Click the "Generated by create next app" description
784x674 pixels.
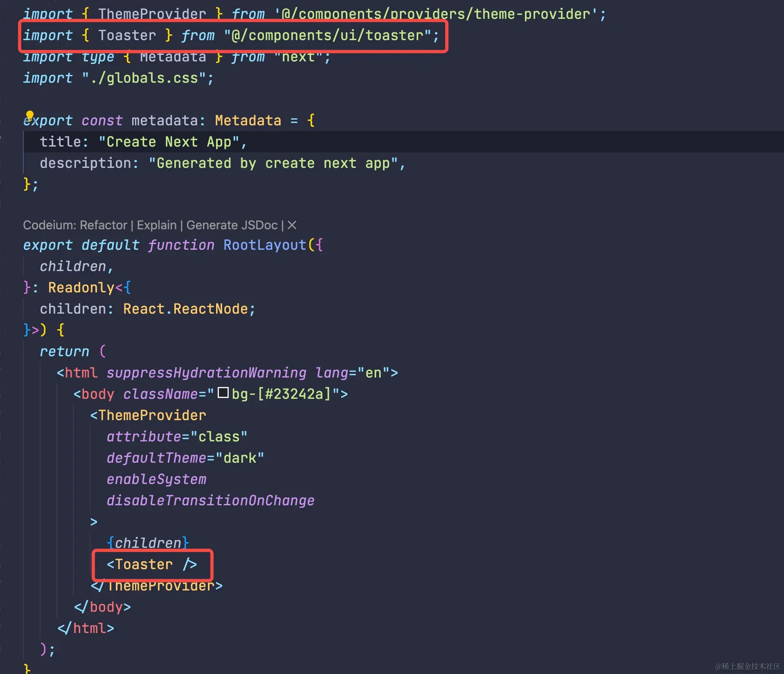273,163
